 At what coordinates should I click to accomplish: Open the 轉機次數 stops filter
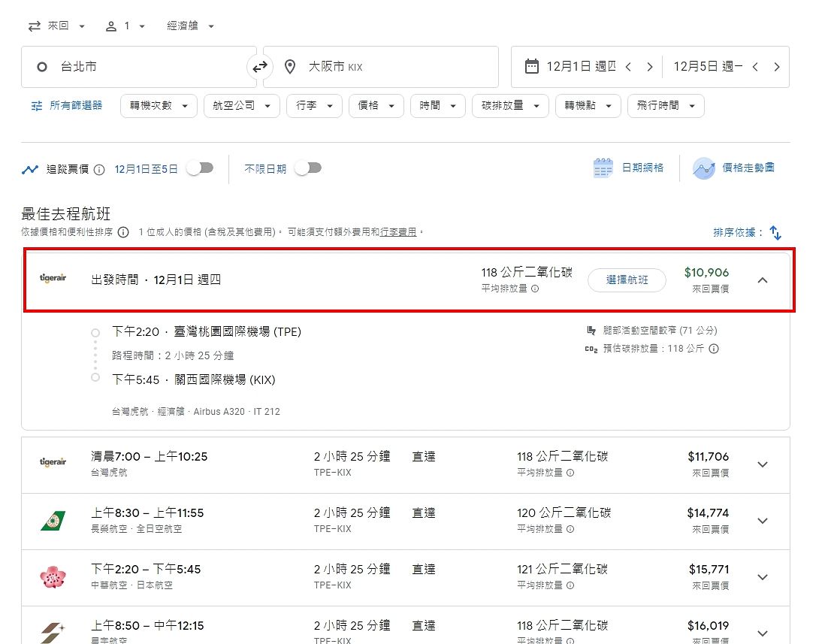[x=159, y=106]
